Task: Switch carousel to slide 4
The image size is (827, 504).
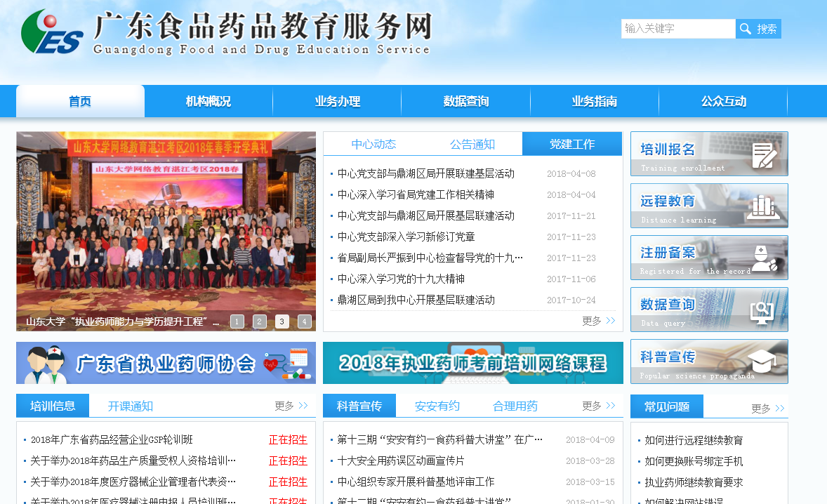Action: pyautogui.click(x=304, y=321)
